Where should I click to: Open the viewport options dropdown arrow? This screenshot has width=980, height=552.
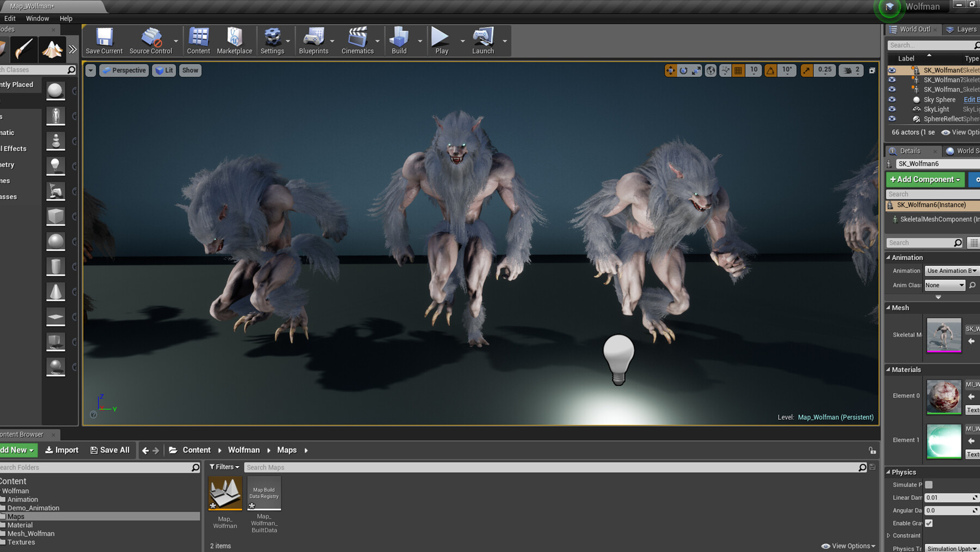pyautogui.click(x=90, y=70)
